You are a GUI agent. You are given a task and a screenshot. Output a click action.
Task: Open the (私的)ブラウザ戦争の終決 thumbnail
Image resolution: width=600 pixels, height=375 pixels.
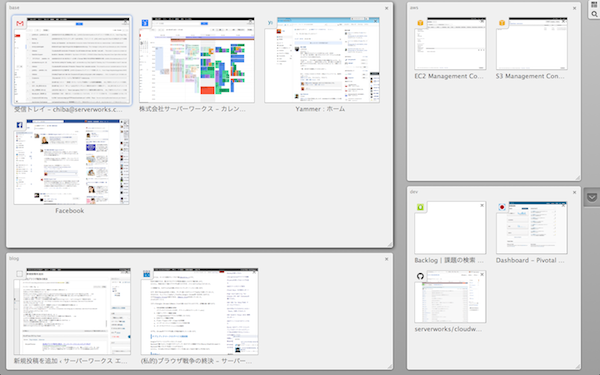[199, 311]
